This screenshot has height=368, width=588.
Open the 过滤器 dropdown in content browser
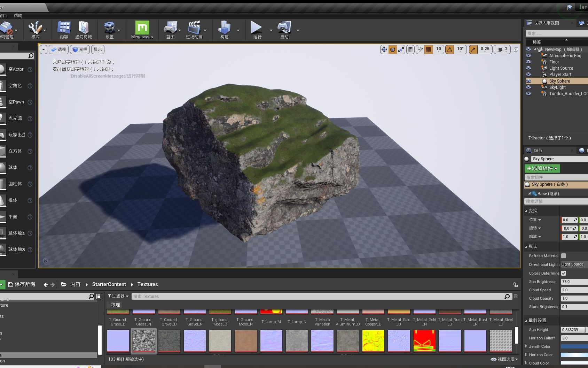point(118,296)
